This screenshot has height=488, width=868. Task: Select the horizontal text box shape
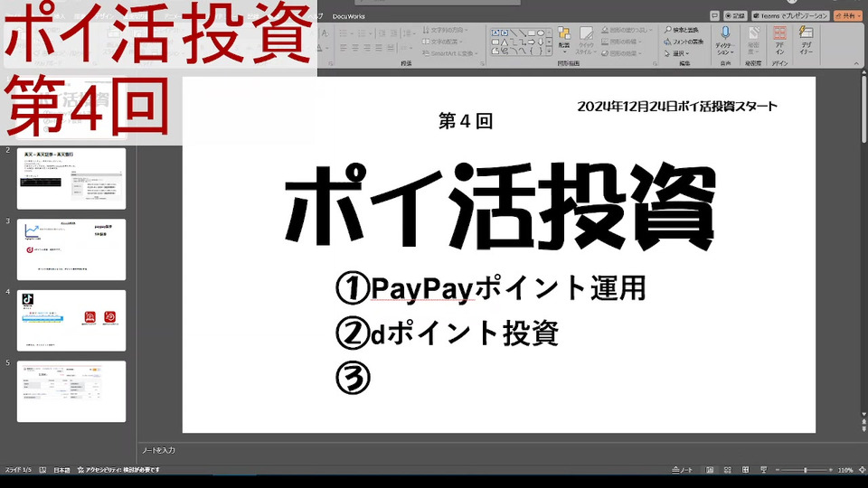point(495,33)
